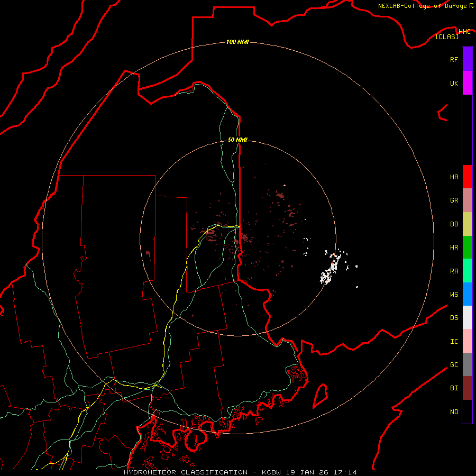Click the purple RF color swatch

coord(467,59)
